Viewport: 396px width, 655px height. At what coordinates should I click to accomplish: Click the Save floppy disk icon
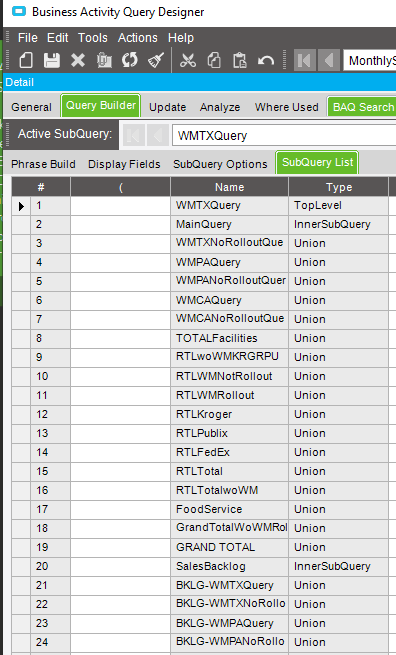(52, 61)
